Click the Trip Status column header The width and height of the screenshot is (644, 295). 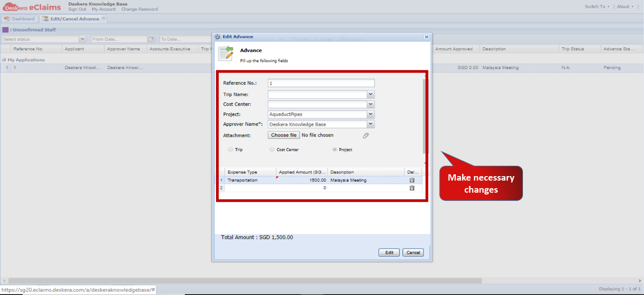click(580, 49)
